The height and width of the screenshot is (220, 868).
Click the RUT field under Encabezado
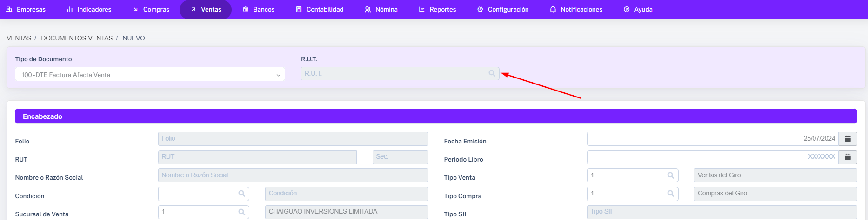pyautogui.click(x=257, y=157)
